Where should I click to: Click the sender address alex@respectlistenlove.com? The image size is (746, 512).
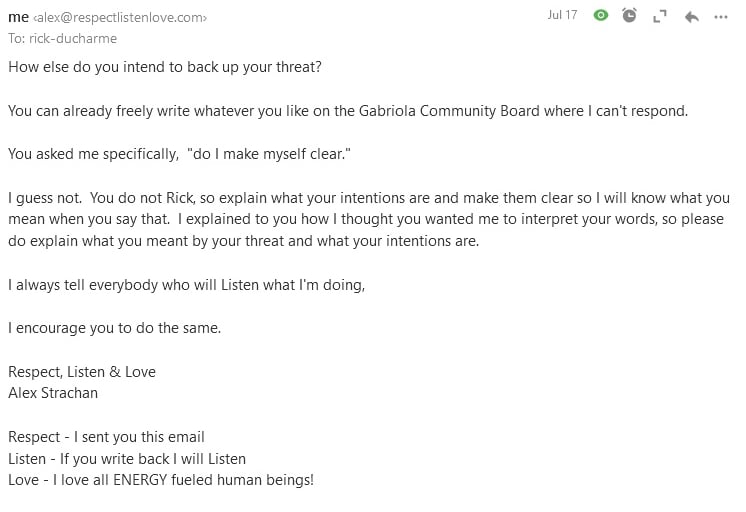pos(120,18)
